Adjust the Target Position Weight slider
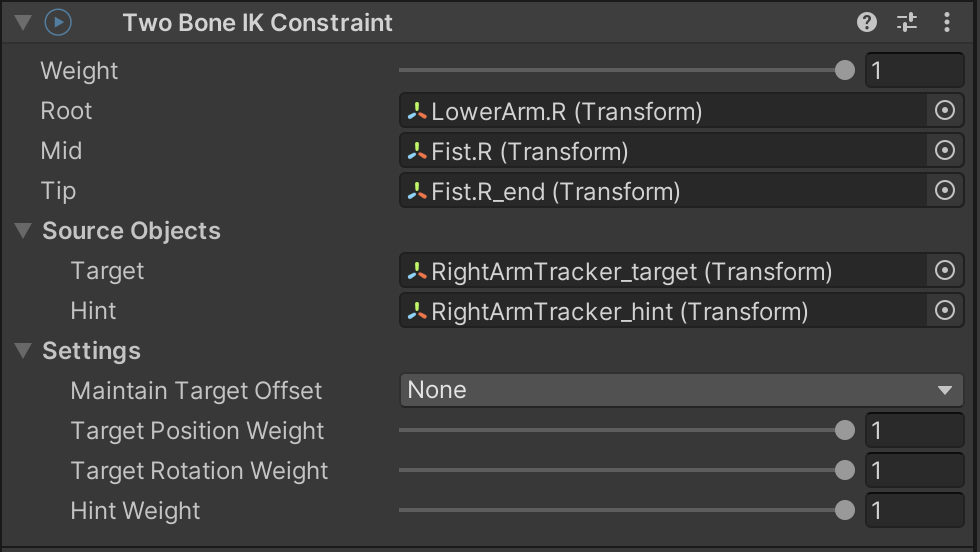This screenshot has width=980, height=552. tap(844, 430)
